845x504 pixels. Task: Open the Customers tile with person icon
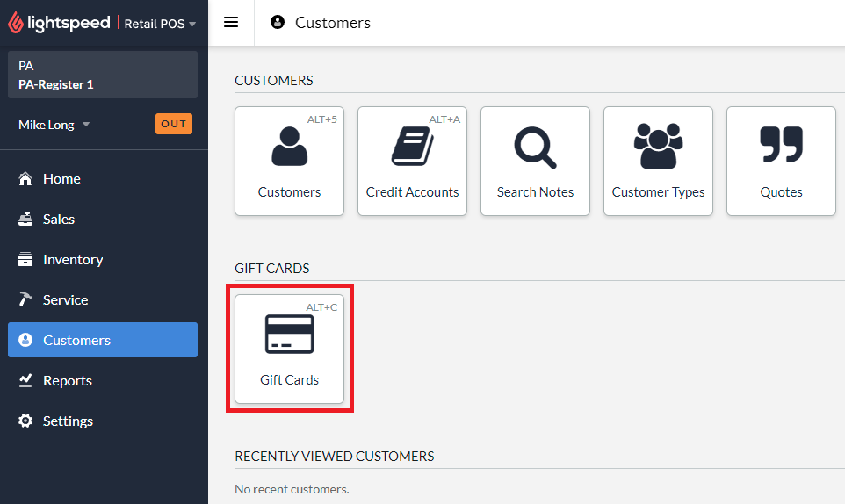click(x=289, y=161)
